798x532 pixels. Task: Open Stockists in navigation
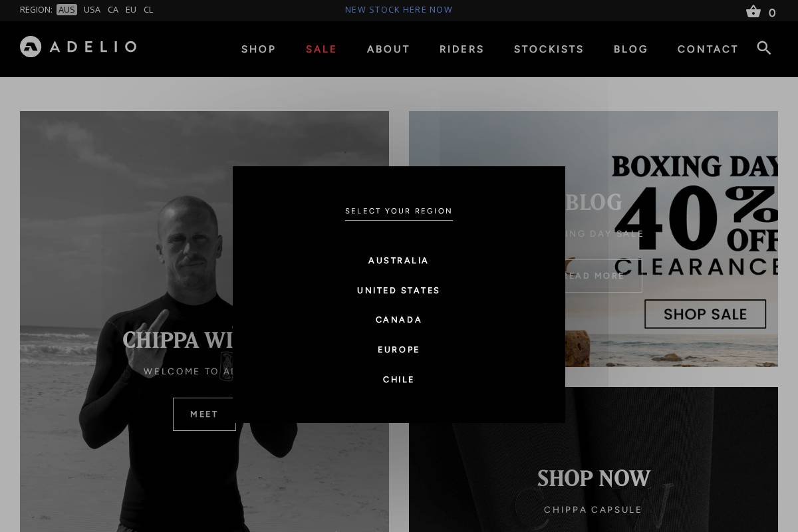pos(549,49)
